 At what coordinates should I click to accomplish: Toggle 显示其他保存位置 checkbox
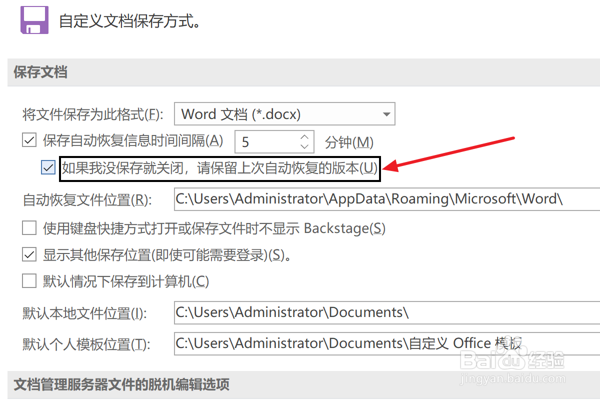pyautogui.click(x=29, y=255)
